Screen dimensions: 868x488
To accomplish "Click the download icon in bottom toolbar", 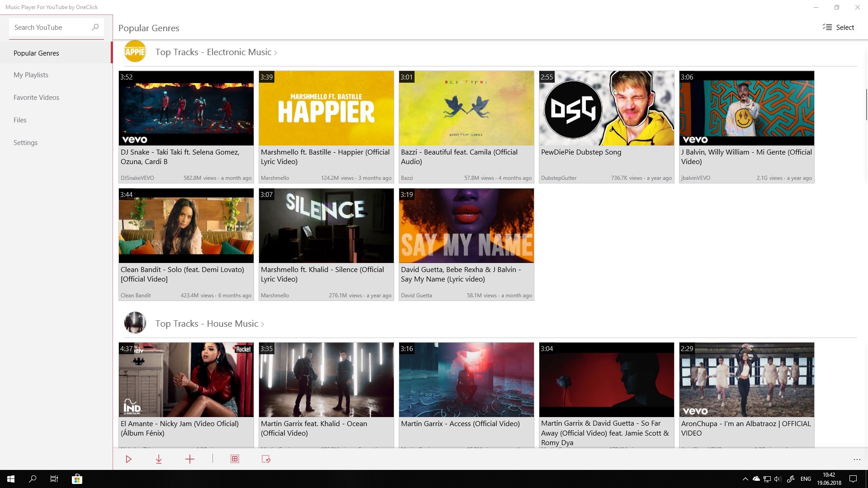I will tap(159, 459).
